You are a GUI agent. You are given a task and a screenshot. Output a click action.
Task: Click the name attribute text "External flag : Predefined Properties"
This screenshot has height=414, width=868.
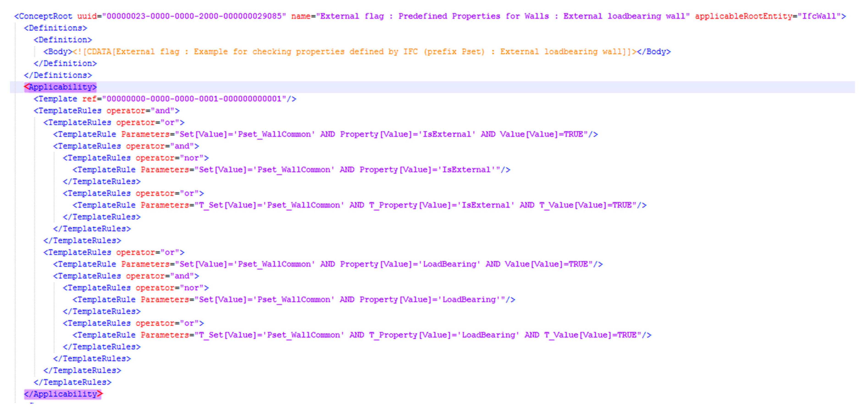coord(410,16)
